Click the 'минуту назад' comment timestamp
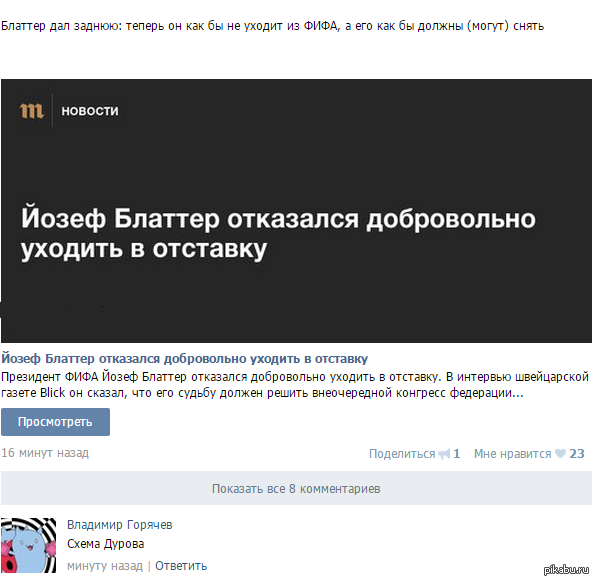 pos(105,566)
